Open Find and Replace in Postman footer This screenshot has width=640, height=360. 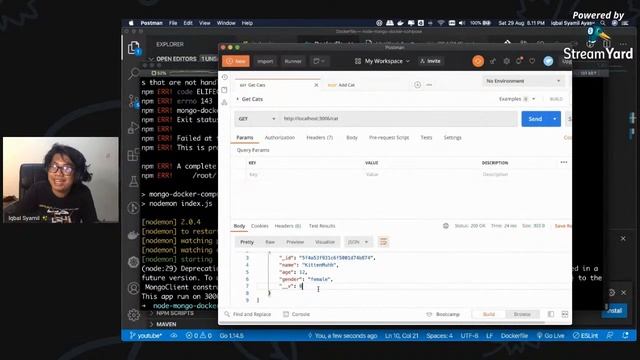(248, 314)
